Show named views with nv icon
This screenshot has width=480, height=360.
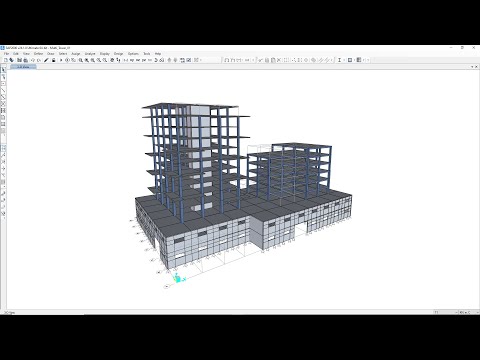(x=150, y=60)
